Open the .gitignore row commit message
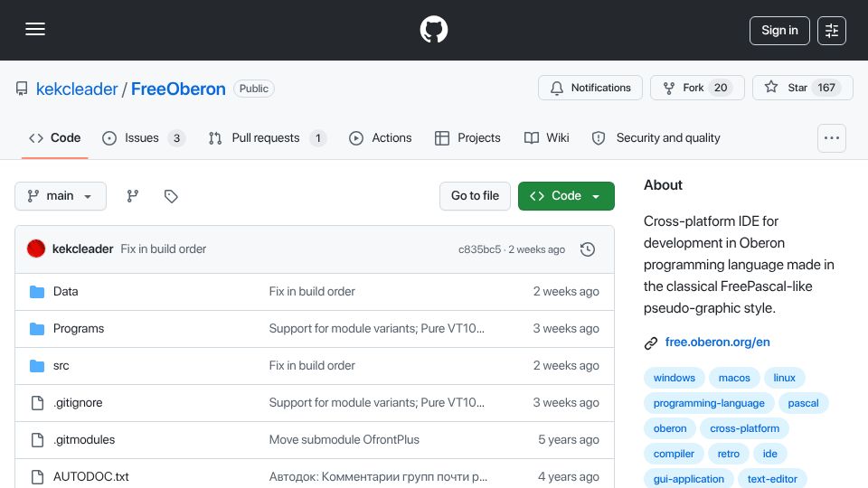868x488 pixels. tap(376, 403)
